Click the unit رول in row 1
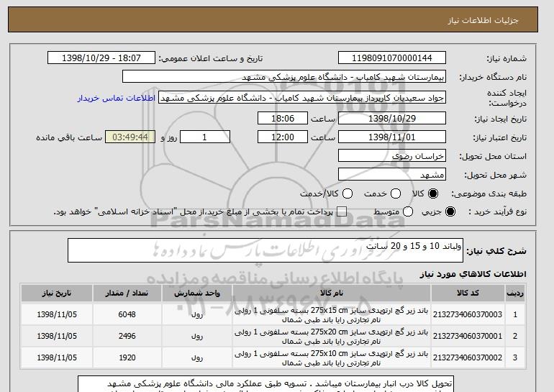Viewport: 554px width, 392px height. click(x=197, y=314)
